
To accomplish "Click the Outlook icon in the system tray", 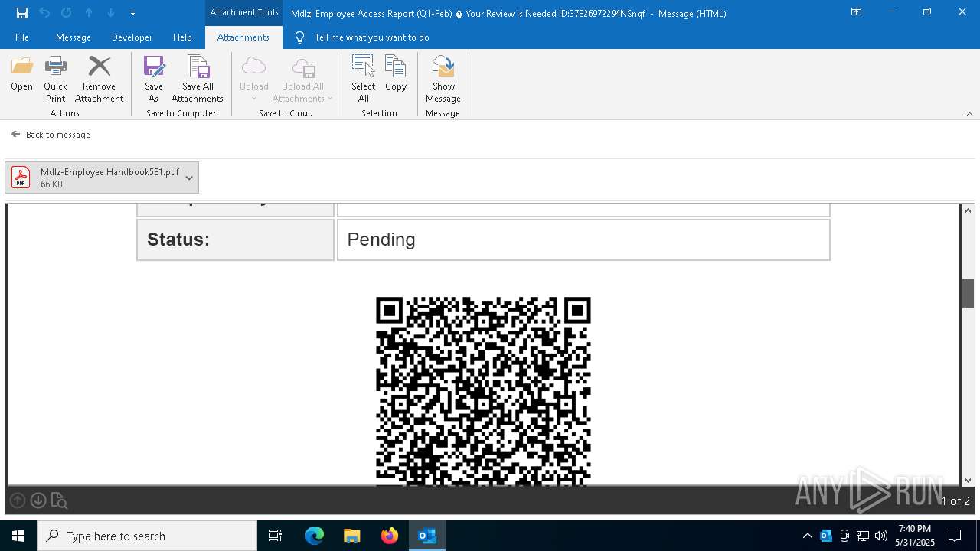I will point(826,536).
